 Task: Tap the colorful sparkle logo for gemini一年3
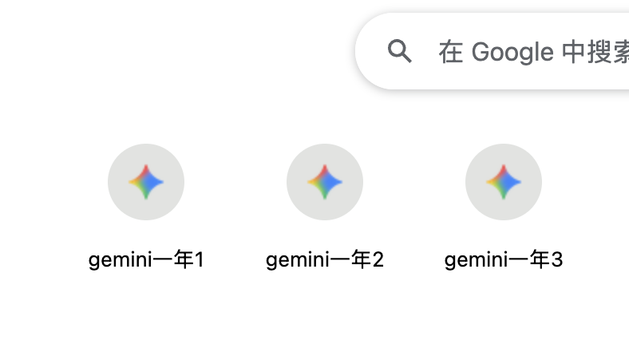504,182
